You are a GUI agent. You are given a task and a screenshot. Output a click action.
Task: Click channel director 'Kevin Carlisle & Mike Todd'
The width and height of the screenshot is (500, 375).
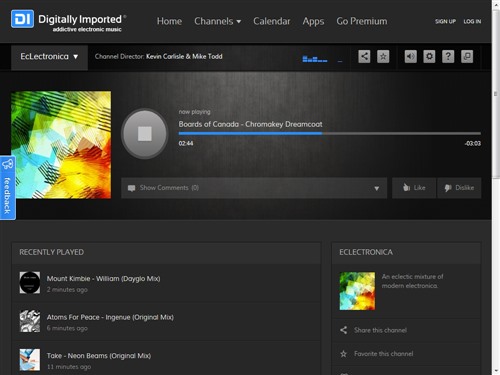(x=184, y=56)
